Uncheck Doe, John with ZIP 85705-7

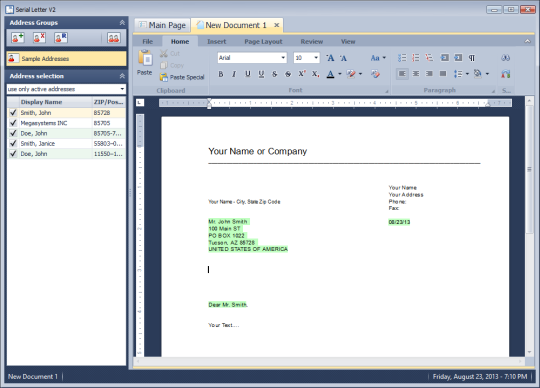[13, 133]
